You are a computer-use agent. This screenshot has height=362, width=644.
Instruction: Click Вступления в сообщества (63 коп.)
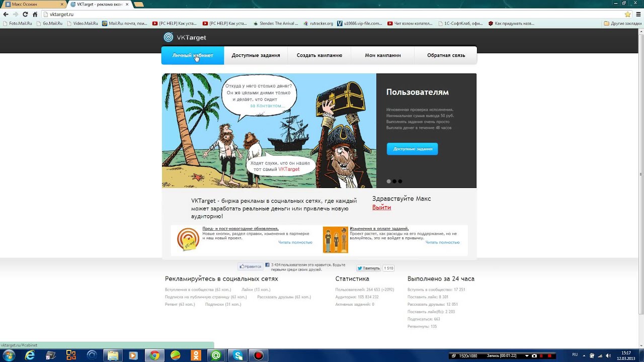[x=198, y=290]
